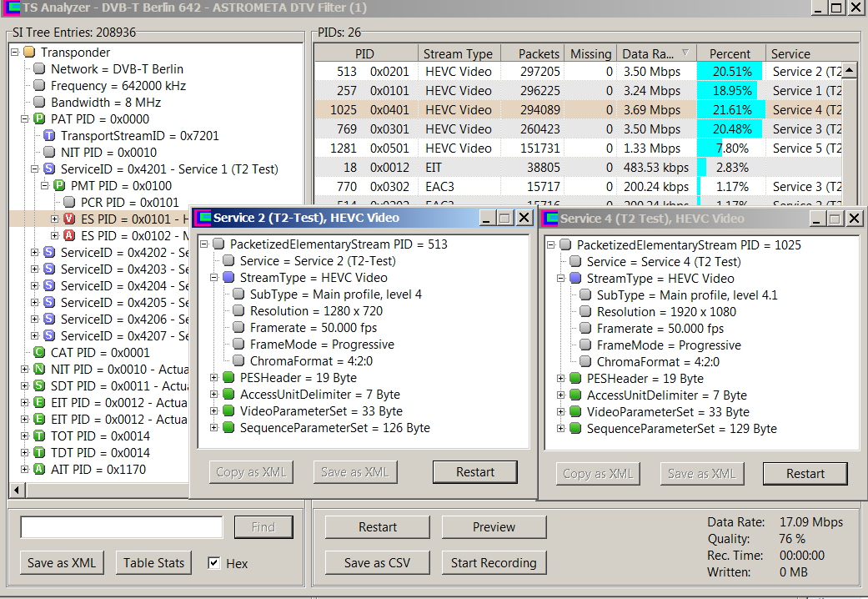Screen dimensions: 868x599
Task: Click the red V icon beside ES PID = 0x0101
Action: (69, 219)
